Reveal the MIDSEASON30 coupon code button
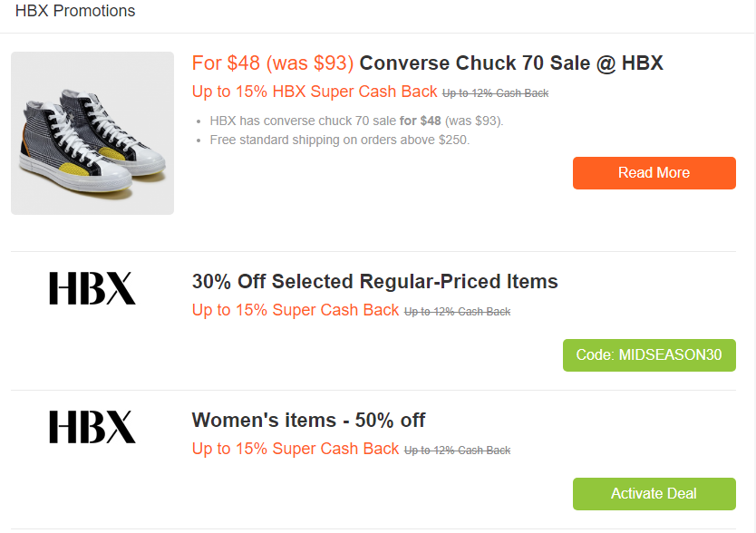This screenshot has width=756, height=533. 649,355
